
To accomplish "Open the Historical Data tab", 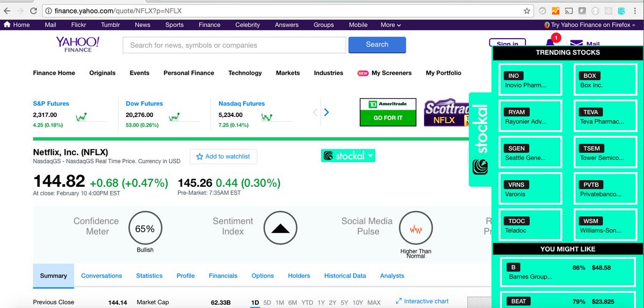I will (345, 276).
